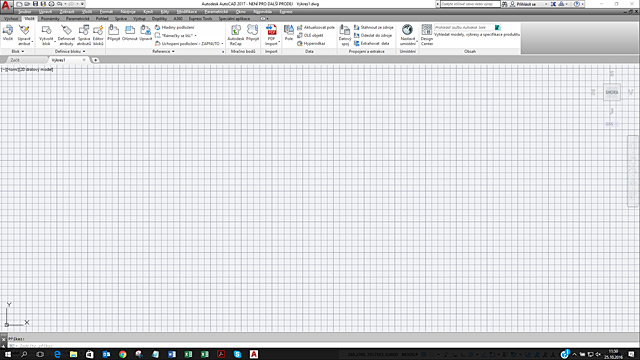The width and height of the screenshot is (640, 360).
Task: Open Autodesk ReCap
Action: (236, 35)
